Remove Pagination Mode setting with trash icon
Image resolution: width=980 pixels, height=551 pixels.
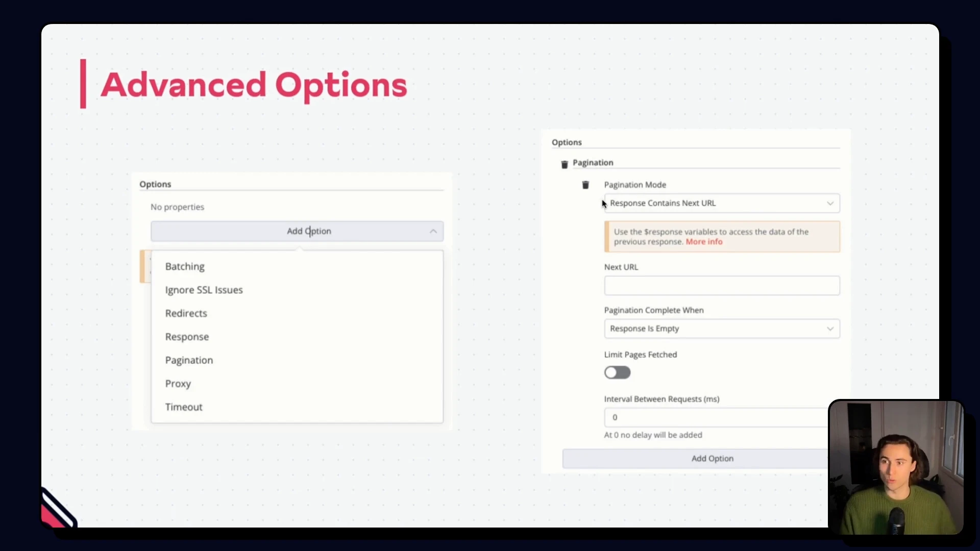(585, 185)
